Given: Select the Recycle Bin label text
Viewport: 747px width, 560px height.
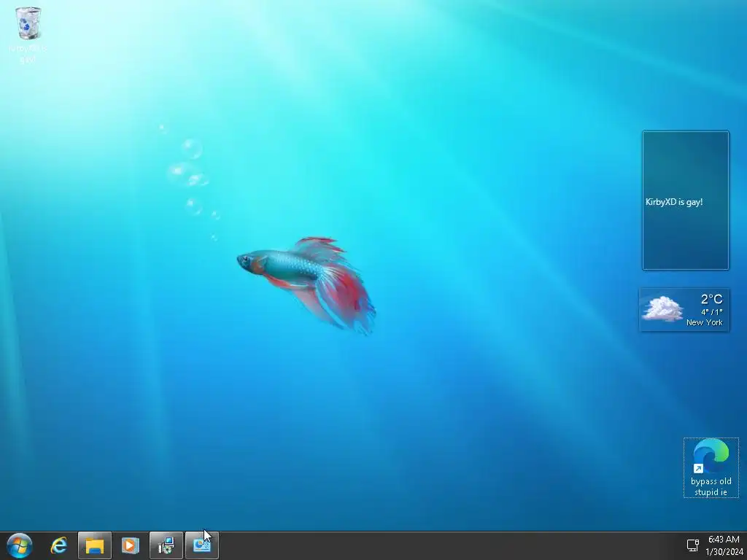Looking at the screenshot, I should (28, 54).
